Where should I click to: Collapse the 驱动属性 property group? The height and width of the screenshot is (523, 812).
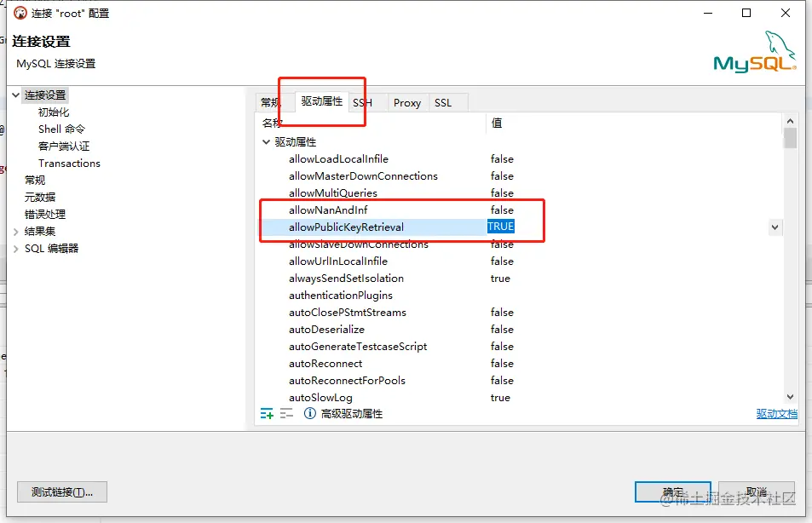[266, 142]
